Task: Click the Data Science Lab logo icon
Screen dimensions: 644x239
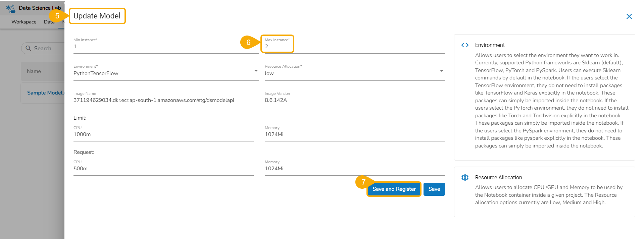Action: (x=11, y=8)
